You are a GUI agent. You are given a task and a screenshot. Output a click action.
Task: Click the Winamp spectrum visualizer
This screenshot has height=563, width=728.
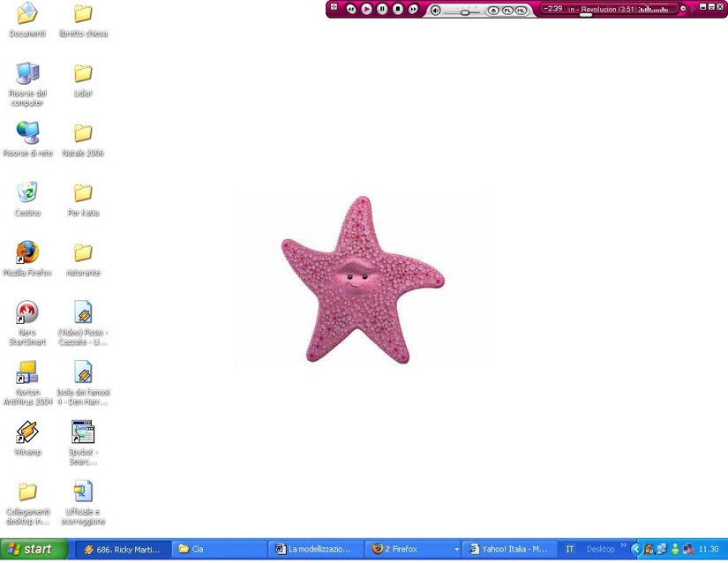pyautogui.click(x=654, y=8)
